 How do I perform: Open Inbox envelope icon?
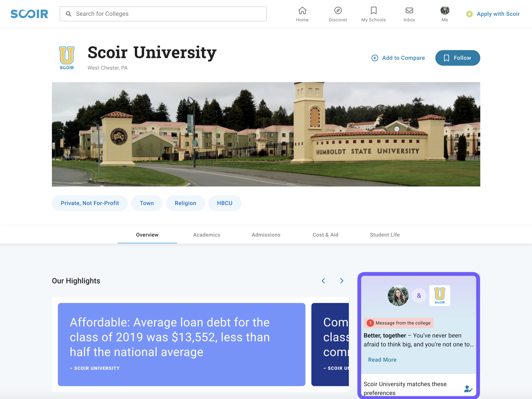click(x=409, y=11)
